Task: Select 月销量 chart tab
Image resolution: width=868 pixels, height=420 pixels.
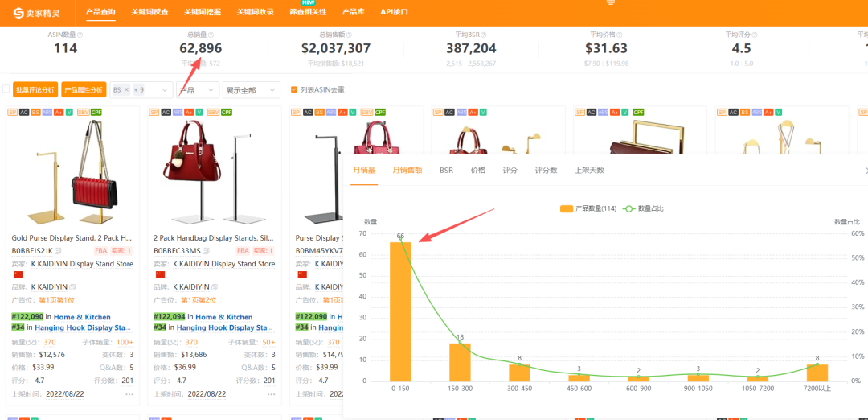Action: click(364, 170)
